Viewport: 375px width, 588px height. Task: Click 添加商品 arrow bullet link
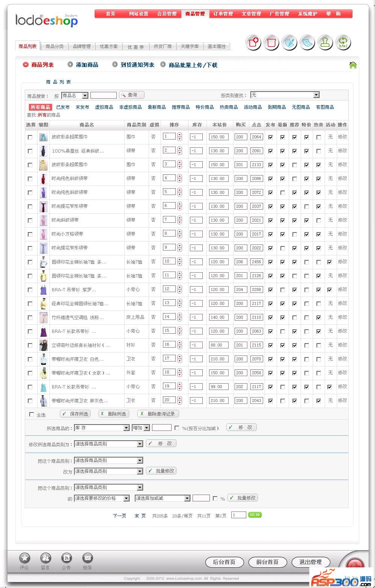83,65
